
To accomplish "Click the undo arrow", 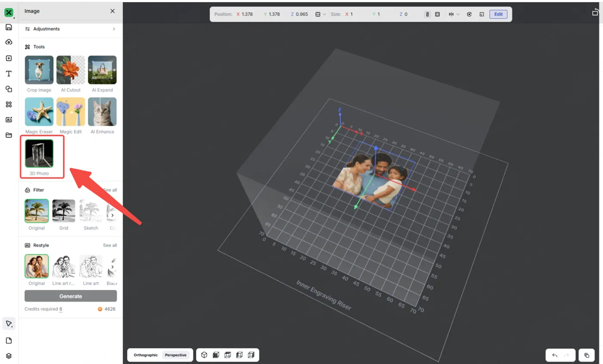I will (555, 355).
